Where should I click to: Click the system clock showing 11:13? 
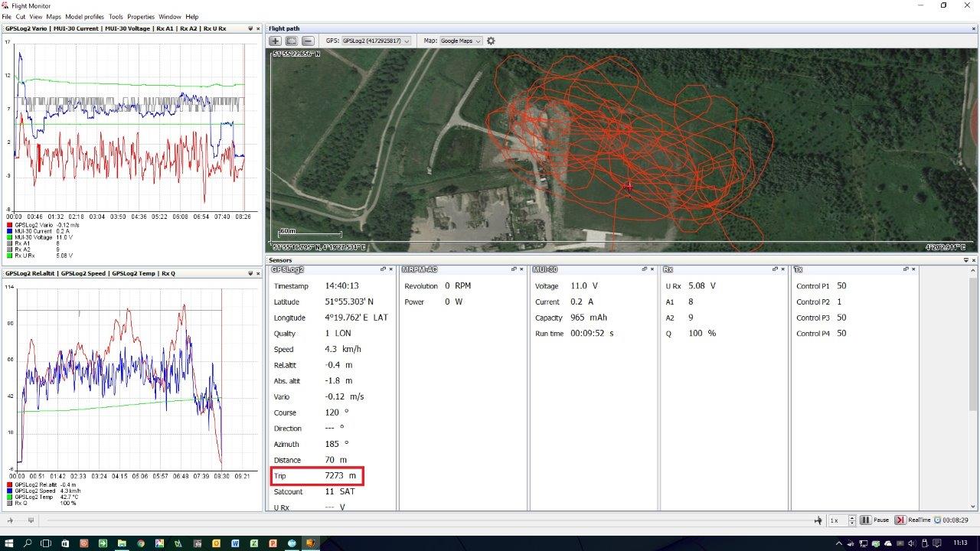[960, 543]
